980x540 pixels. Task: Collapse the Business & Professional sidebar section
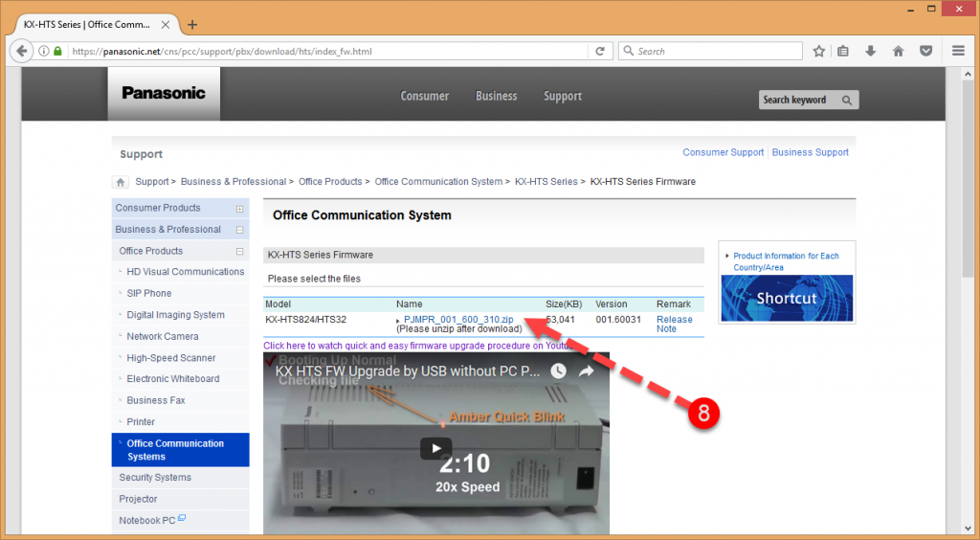point(239,230)
